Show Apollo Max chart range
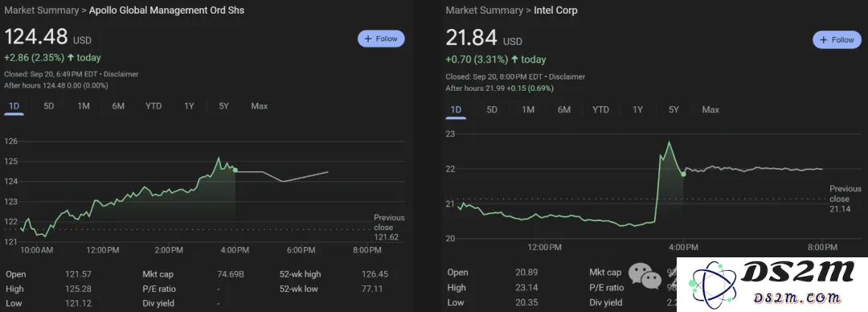This screenshot has height=312, width=868. point(259,106)
